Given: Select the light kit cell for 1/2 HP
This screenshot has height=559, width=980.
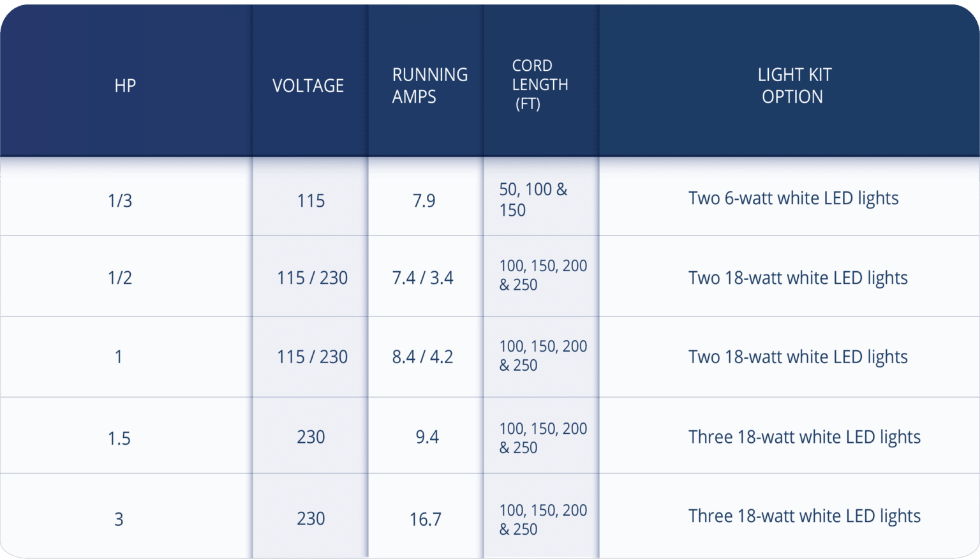Looking at the screenshot, I should [798, 278].
